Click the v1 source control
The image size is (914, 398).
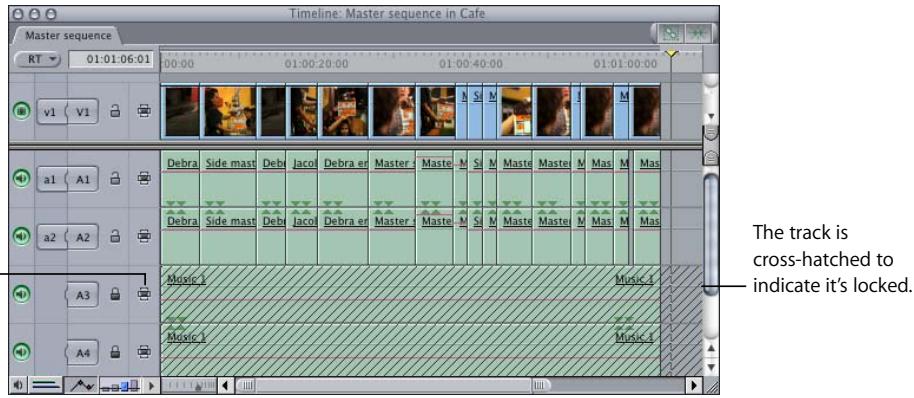click(x=51, y=111)
